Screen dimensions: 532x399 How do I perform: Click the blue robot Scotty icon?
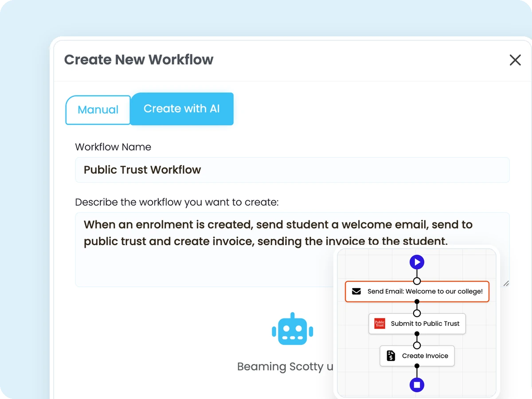point(293,329)
